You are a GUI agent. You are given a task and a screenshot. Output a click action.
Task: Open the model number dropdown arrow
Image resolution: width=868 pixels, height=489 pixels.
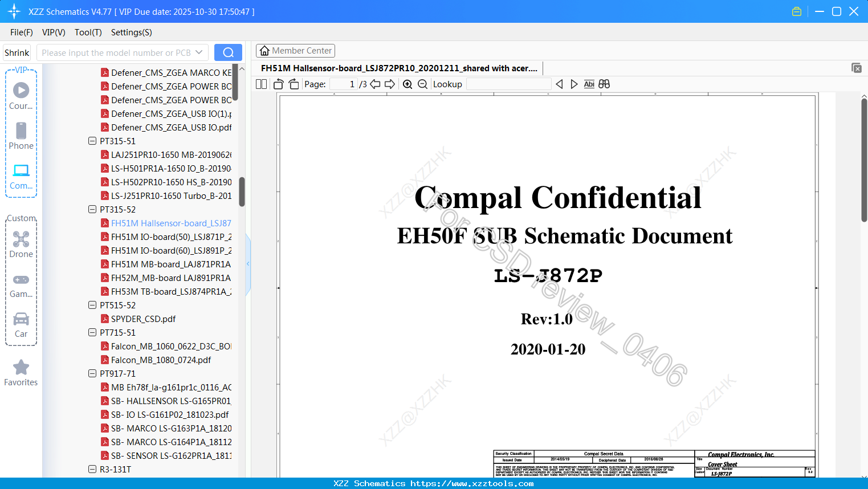click(x=199, y=52)
